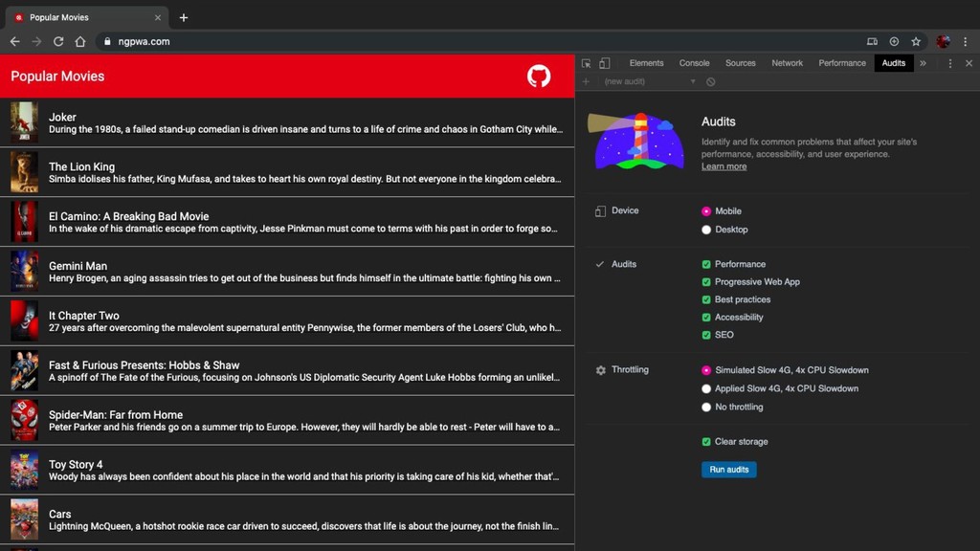Show more DevTools tabs via double chevron
This screenshot has height=551, width=980.
pyautogui.click(x=923, y=63)
